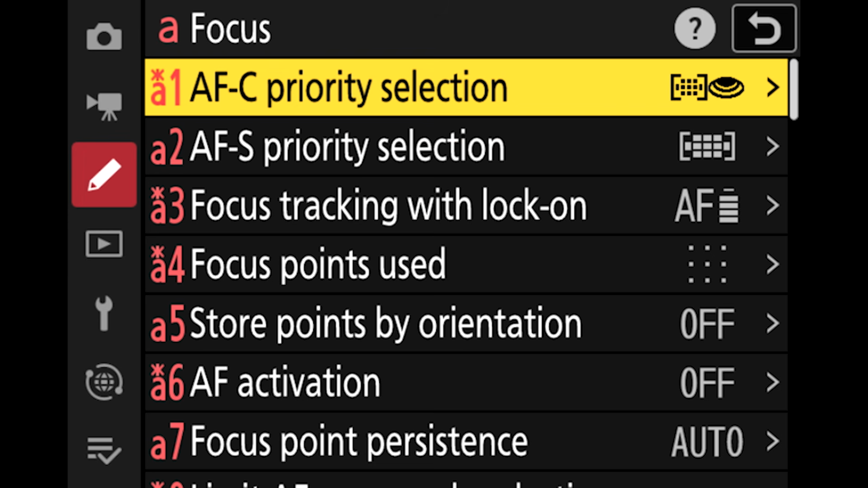Open the Photo Shooting menu camera icon
Viewport: 868px width, 488px height.
point(104,37)
